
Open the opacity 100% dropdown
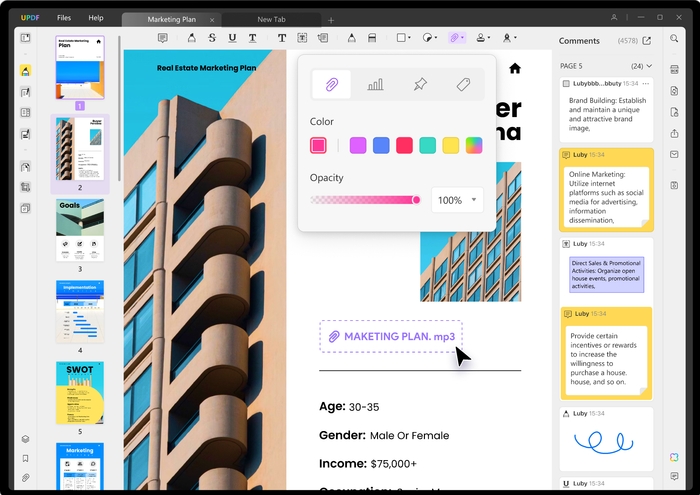(x=457, y=200)
